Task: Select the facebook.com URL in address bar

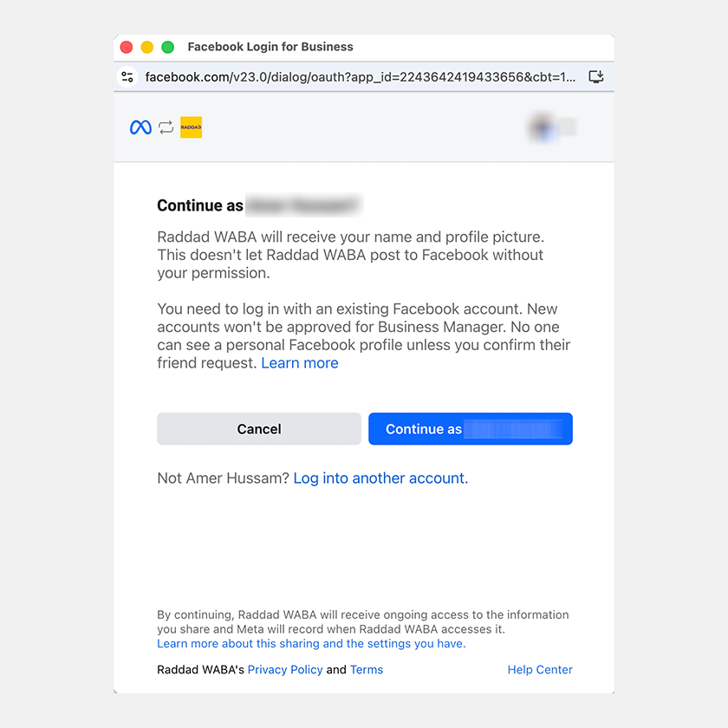Action: 360,77
